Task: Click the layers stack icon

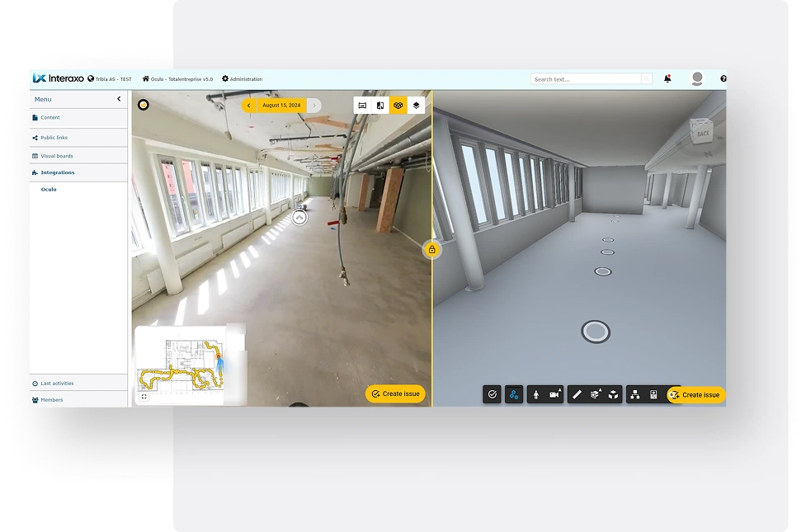Action: click(417, 106)
